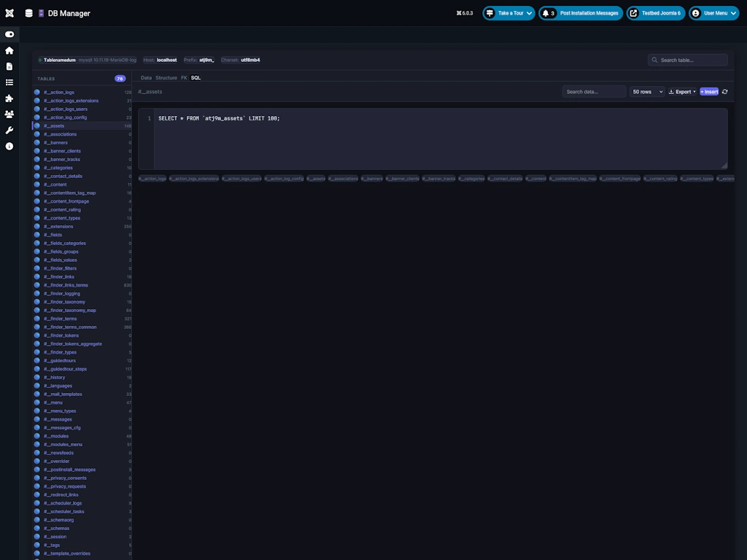Click the icon beside #__history table
Image resolution: width=747 pixels, height=560 pixels.
click(x=37, y=377)
